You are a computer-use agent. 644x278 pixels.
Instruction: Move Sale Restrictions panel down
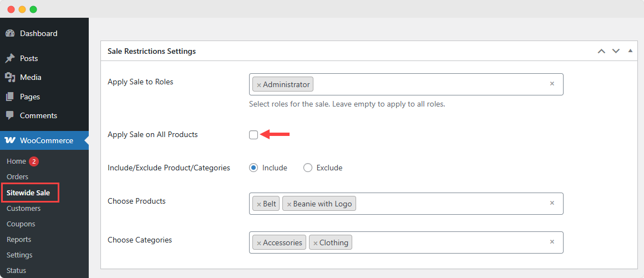coord(616,52)
